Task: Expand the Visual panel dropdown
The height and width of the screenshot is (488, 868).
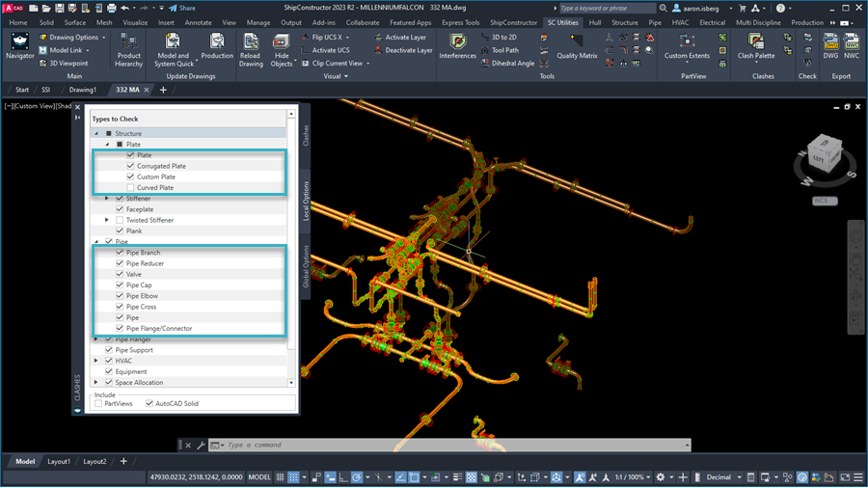Action: (x=336, y=76)
